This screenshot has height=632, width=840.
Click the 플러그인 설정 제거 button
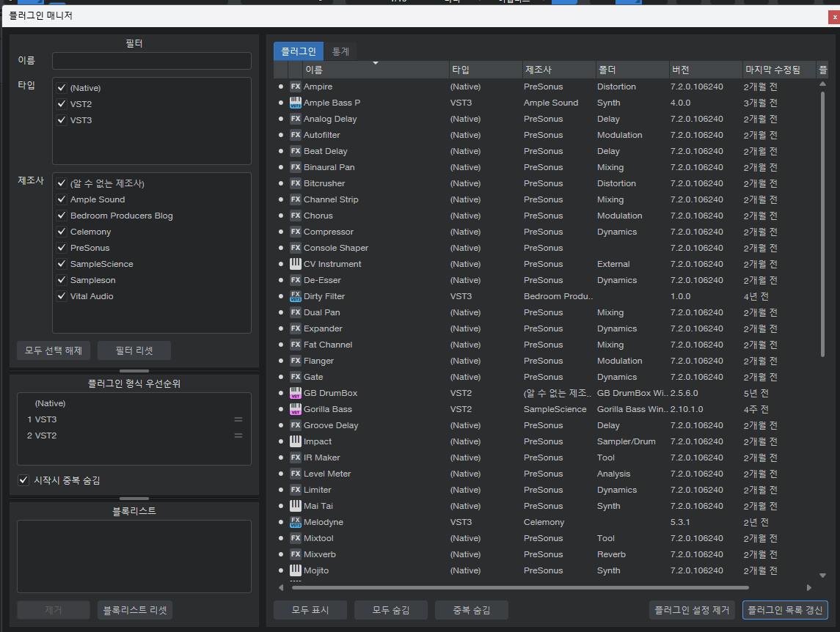point(692,610)
